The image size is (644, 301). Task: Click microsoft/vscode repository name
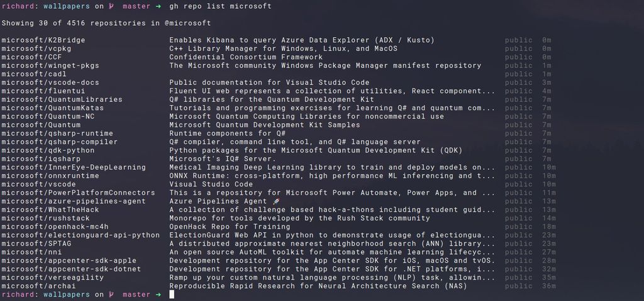point(38,185)
